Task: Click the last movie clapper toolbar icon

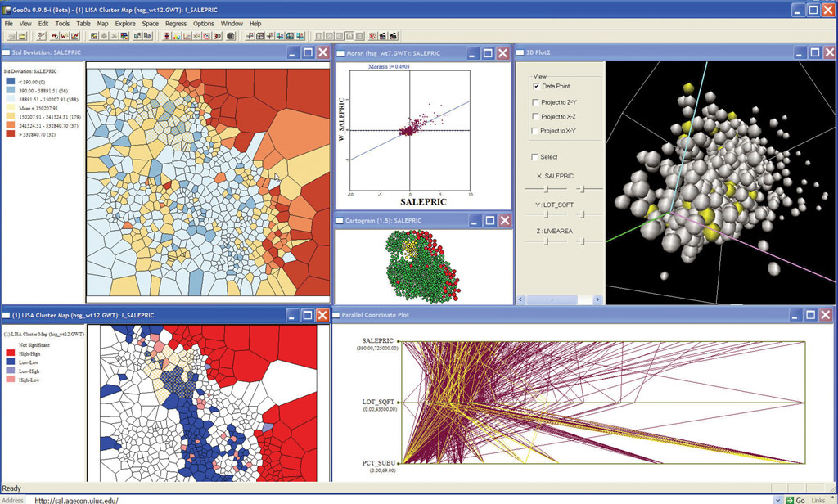Action: coord(394,36)
